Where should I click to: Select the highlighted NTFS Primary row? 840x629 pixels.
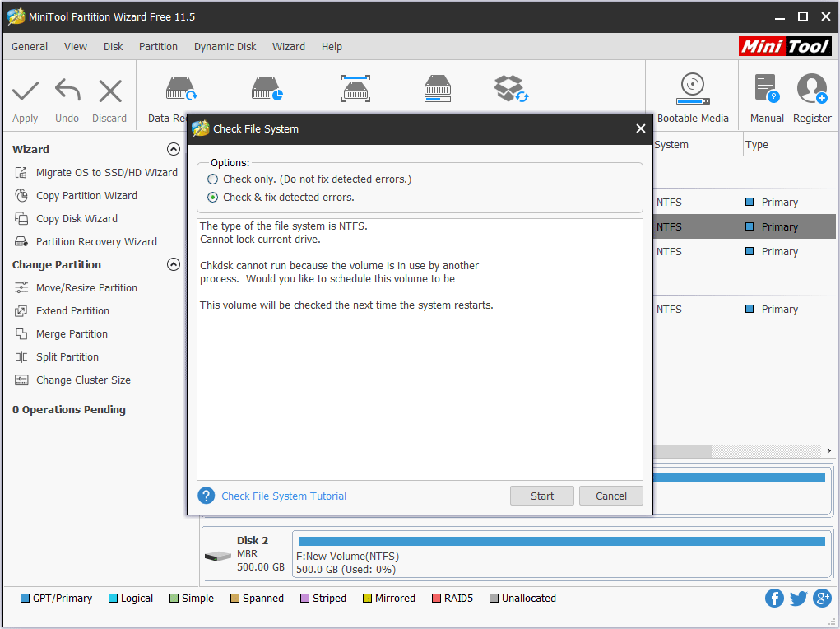[744, 227]
